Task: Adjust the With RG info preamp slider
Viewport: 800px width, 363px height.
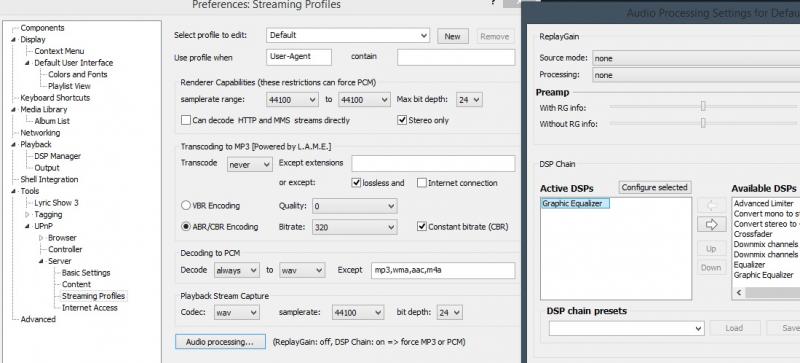Action: tap(703, 107)
